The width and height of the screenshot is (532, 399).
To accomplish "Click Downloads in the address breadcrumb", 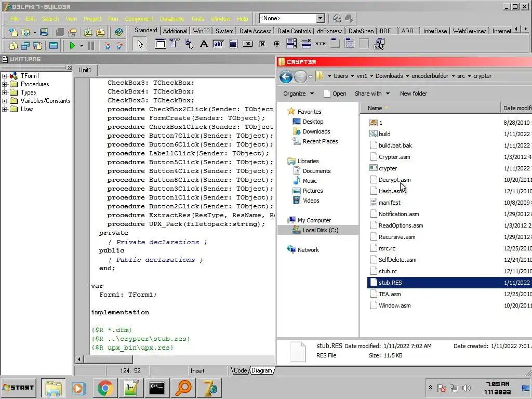I will (389, 76).
